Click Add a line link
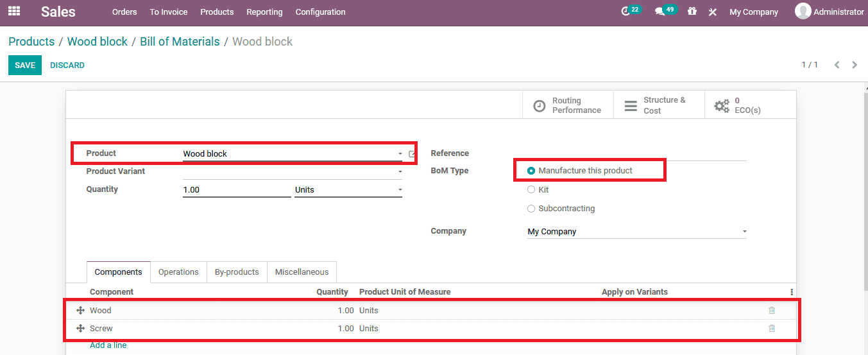 point(108,345)
